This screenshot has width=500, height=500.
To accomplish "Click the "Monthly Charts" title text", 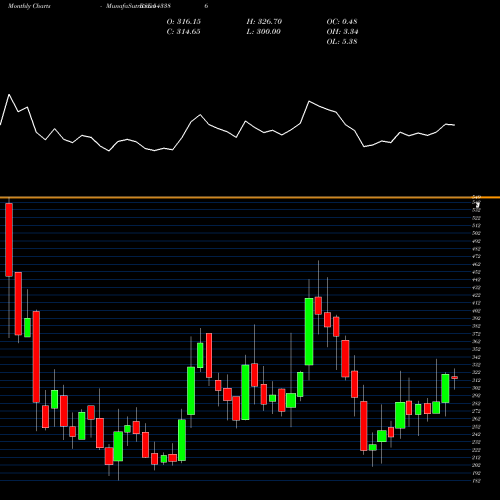I will (29, 6).
